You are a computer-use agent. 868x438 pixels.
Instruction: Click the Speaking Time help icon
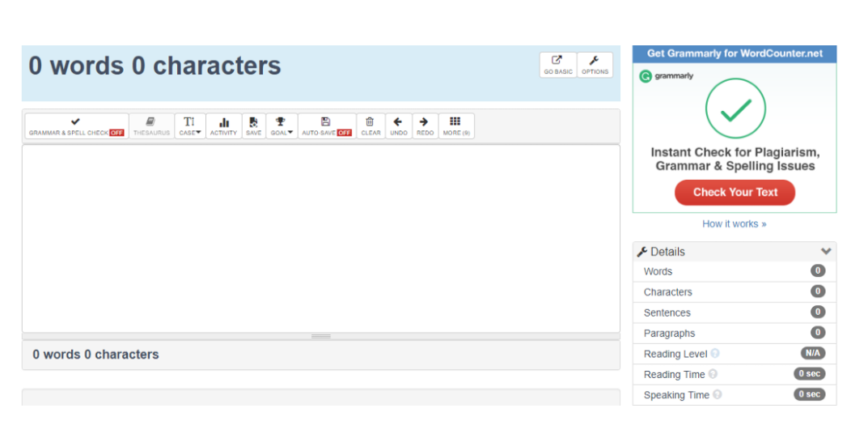pyautogui.click(x=717, y=395)
